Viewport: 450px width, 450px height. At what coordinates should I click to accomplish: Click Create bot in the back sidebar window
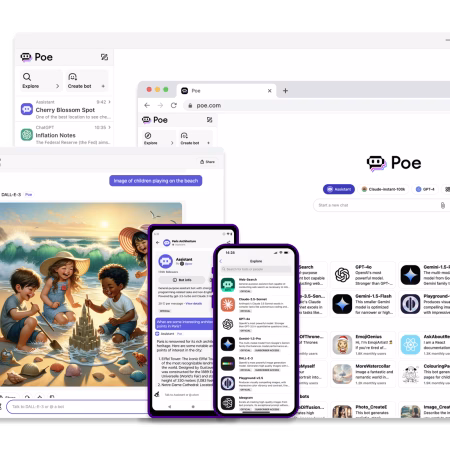pos(86,81)
